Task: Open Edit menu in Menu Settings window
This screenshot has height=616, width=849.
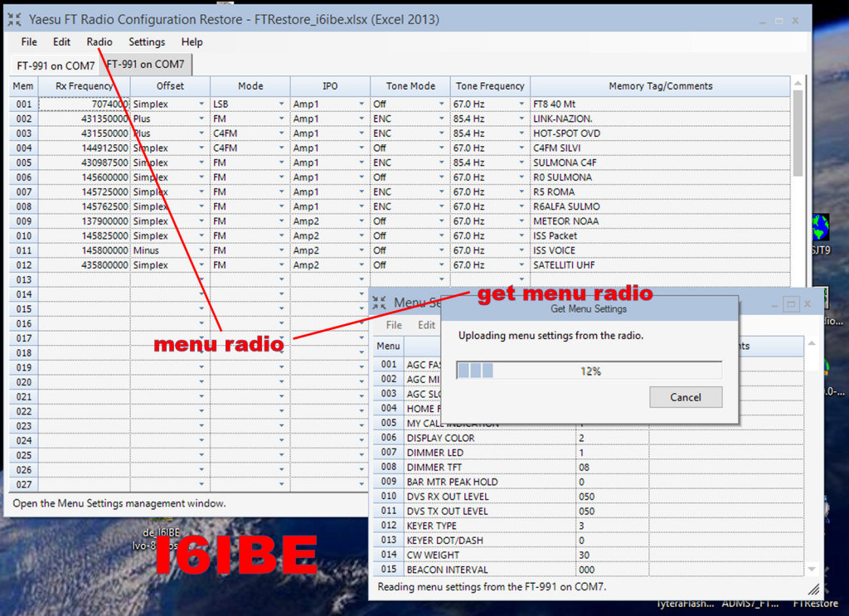Action: [x=426, y=325]
